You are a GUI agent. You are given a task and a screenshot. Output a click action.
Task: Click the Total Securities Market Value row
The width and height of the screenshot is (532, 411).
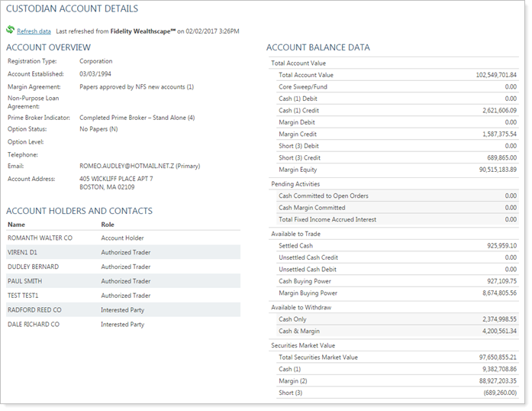pos(394,358)
